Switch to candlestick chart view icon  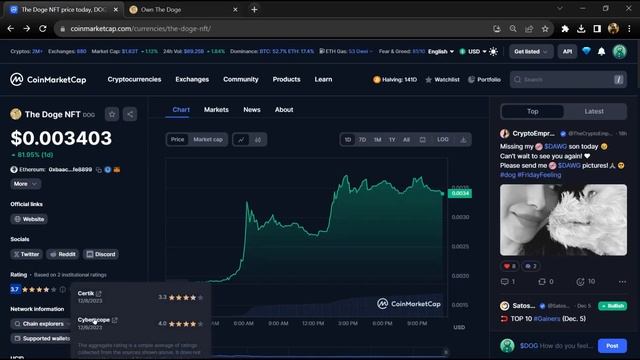click(x=258, y=140)
